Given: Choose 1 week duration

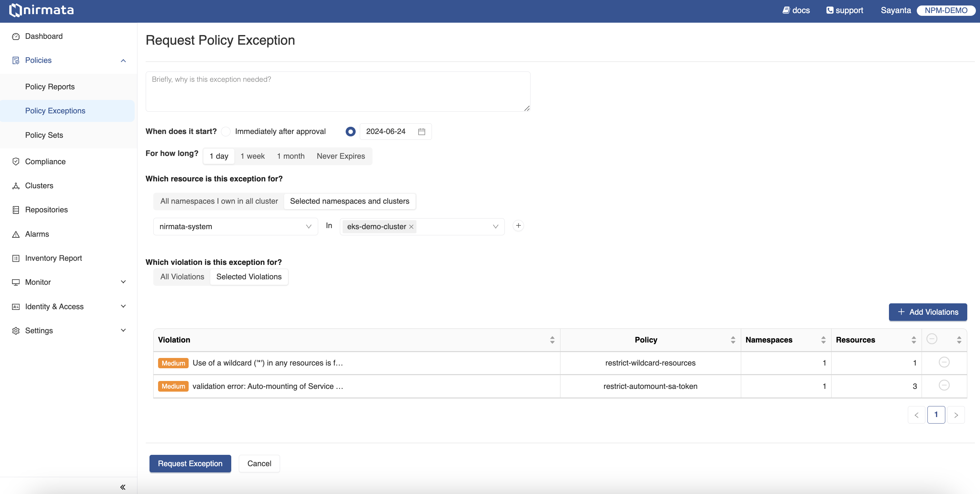Looking at the screenshot, I should pyautogui.click(x=252, y=156).
